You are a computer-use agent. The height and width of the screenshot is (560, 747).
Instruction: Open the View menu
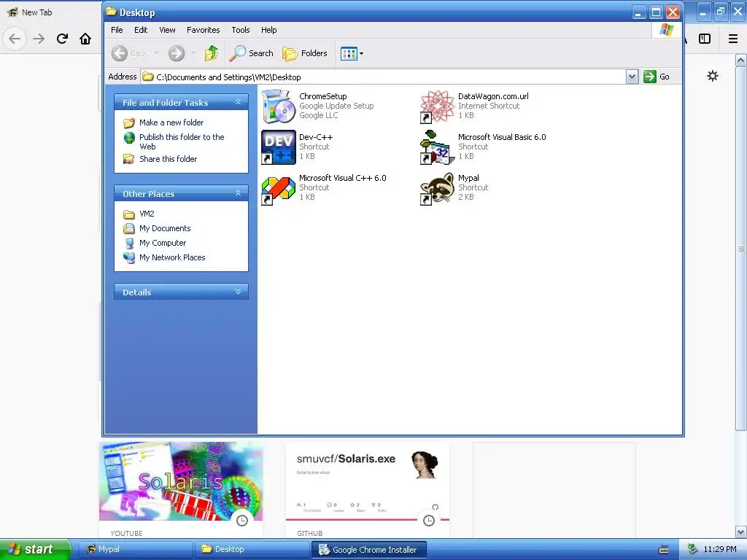[167, 30]
